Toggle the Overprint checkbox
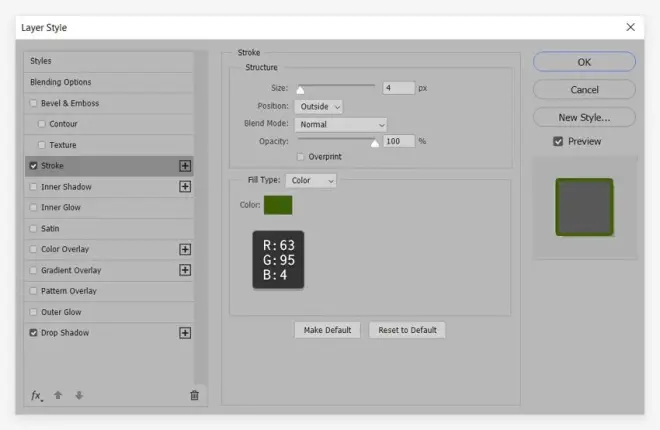Screen dimensions: 660x430 pyautogui.click(x=300, y=157)
